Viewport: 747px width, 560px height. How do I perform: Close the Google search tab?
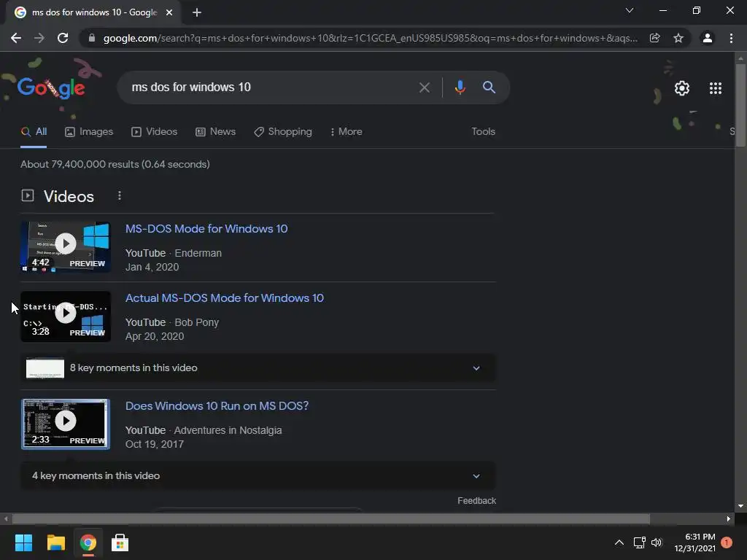pos(169,12)
